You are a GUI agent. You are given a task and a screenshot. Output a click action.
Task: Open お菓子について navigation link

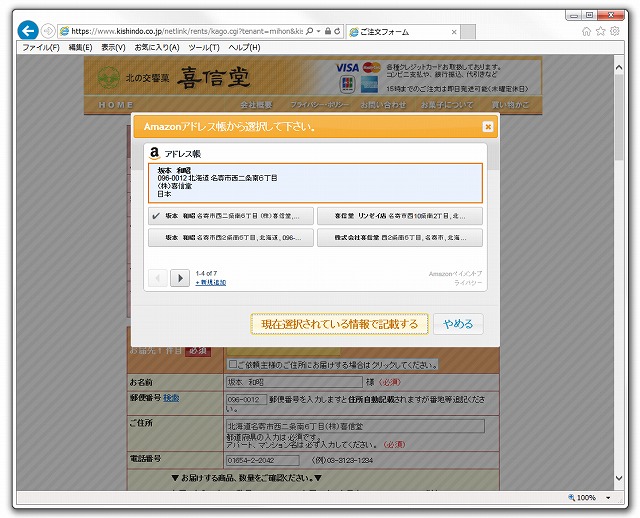[x=447, y=105]
